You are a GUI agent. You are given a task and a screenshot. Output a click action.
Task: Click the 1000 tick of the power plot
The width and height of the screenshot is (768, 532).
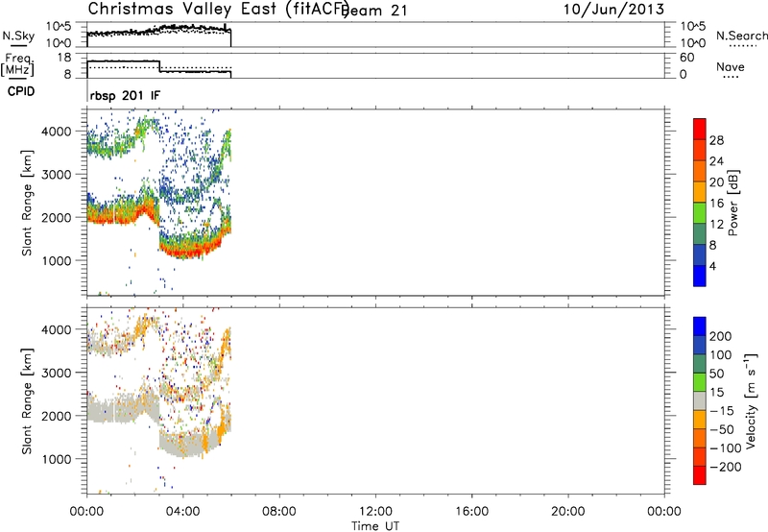[57, 260]
